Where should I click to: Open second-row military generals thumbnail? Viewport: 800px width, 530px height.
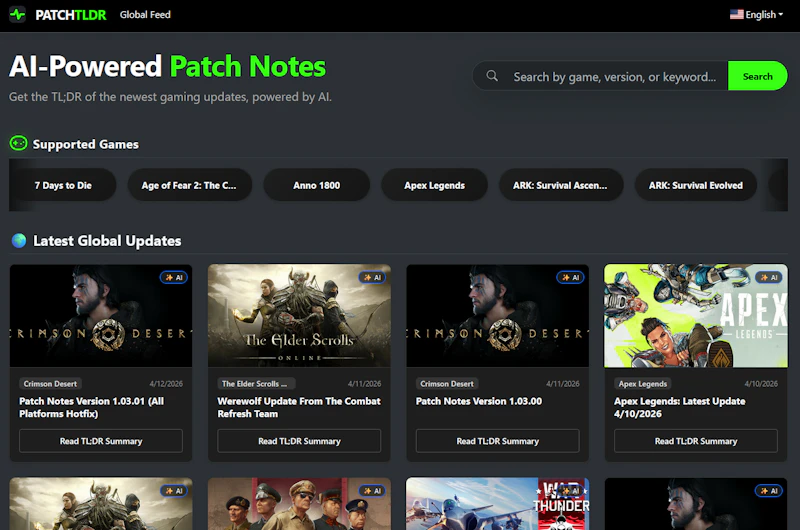(299, 503)
